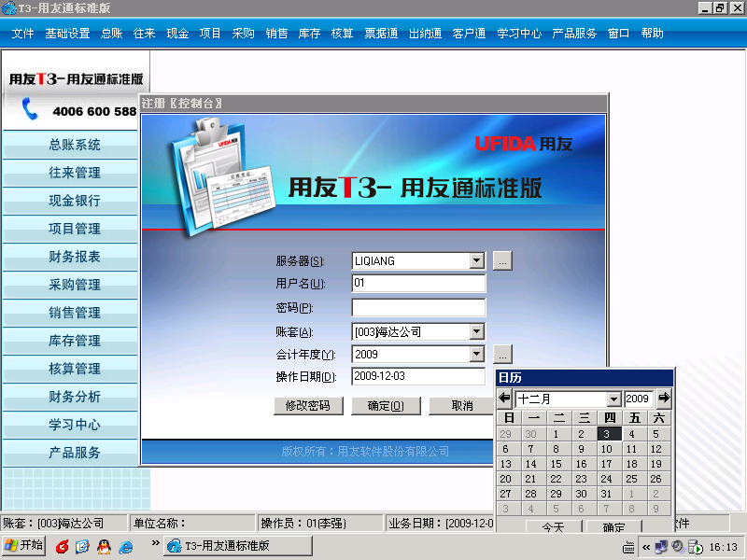The image size is (747, 560).
Task: Click the network computers tray icon
Action: [x=661, y=547]
